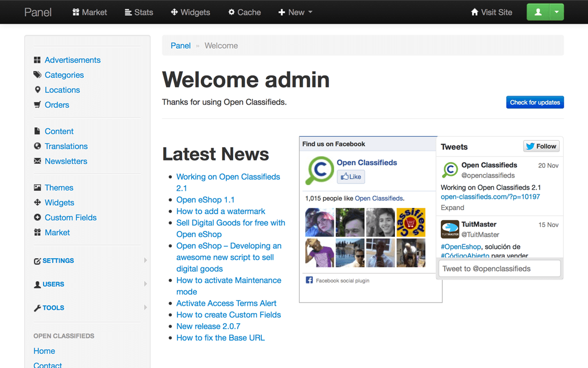Open the green user dropdown caret

pyautogui.click(x=557, y=12)
